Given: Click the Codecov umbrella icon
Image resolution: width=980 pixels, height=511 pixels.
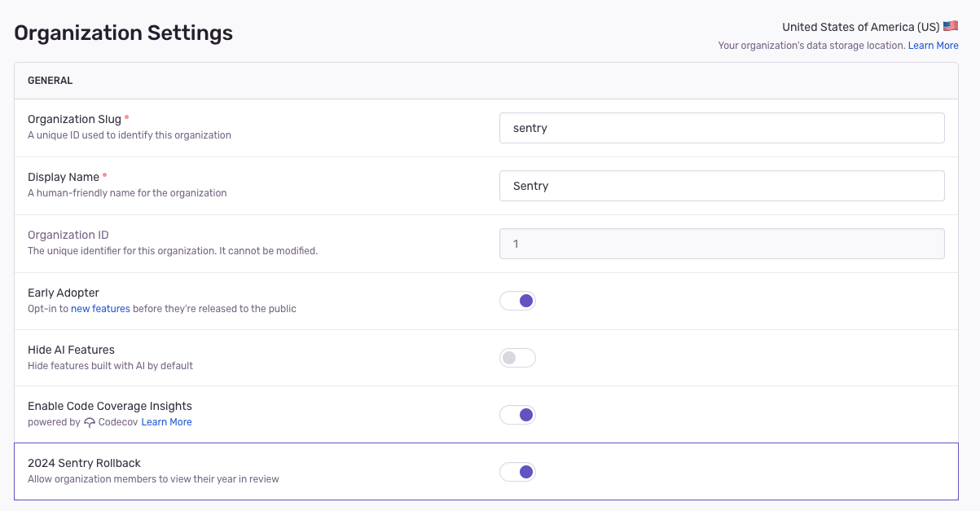Looking at the screenshot, I should (90, 422).
